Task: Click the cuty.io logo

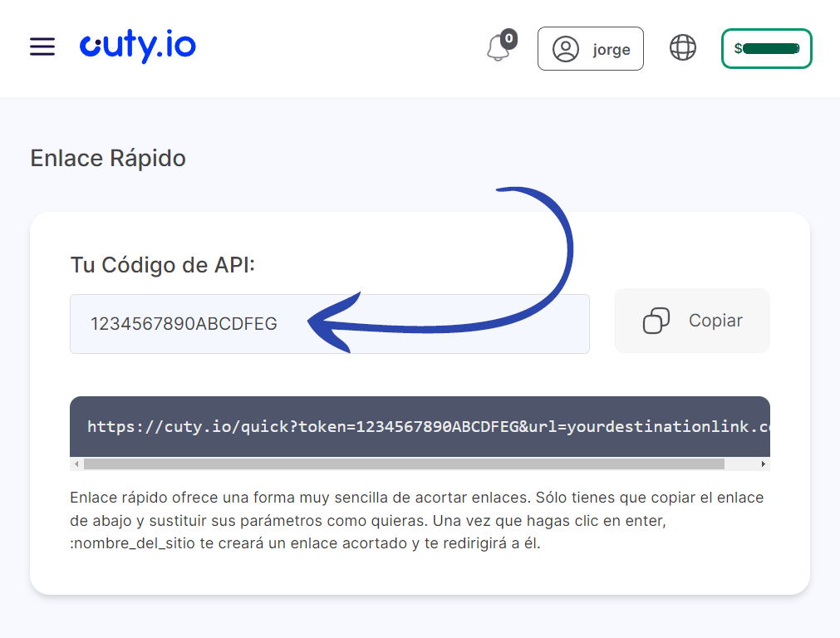Action: tap(138, 47)
